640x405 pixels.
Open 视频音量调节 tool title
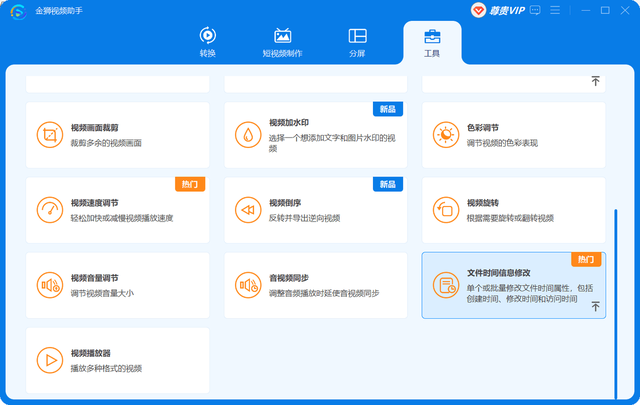(x=95, y=278)
